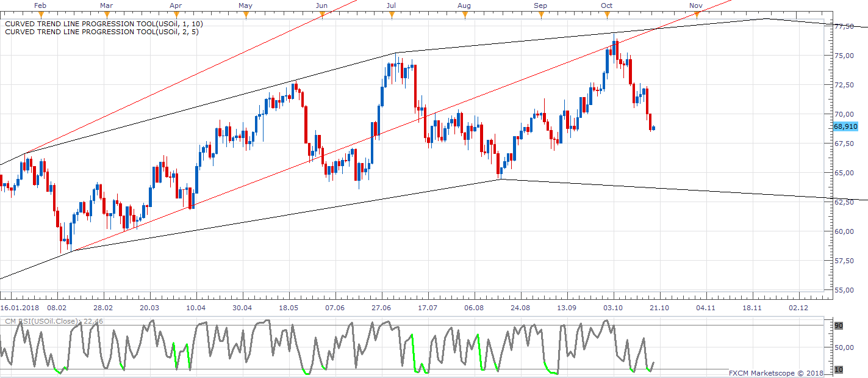Click the current price tag 68,910
The height and width of the screenshot is (378, 868).
pos(845,126)
